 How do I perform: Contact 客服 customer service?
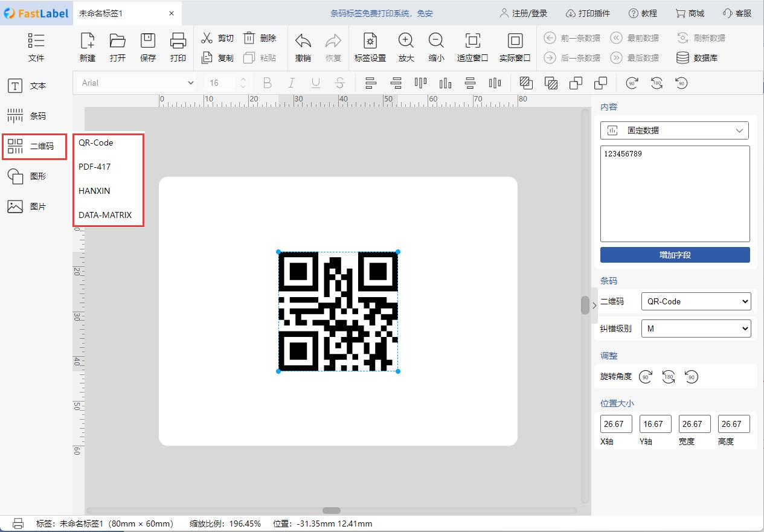[x=737, y=13]
